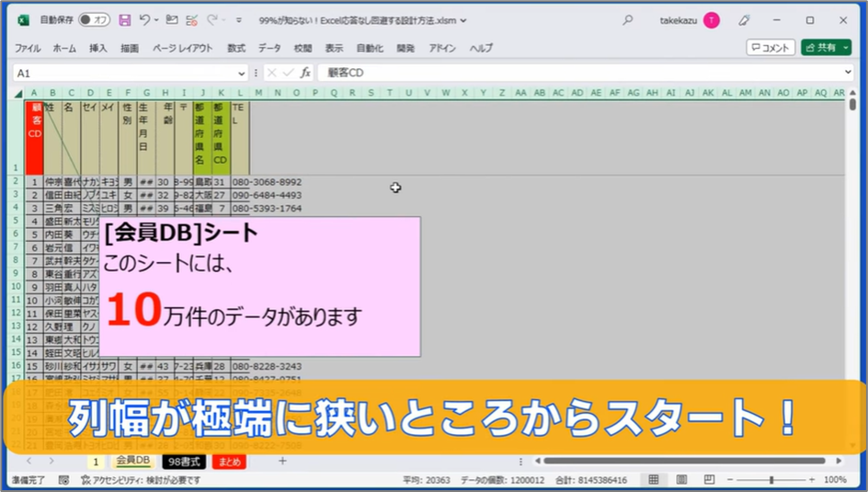Open the 挿入 ribbon tab

98,48
